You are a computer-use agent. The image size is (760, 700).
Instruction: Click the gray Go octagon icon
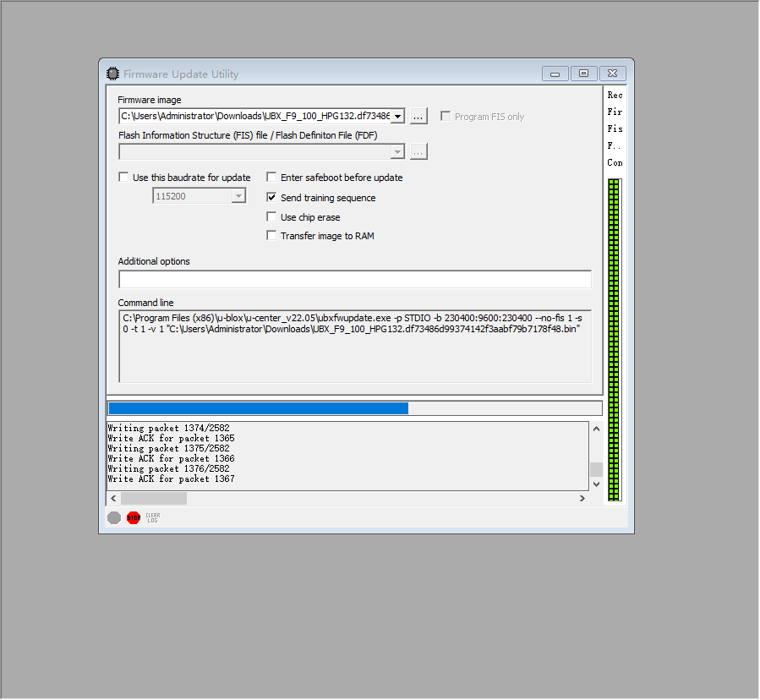(x=114, y=517)
